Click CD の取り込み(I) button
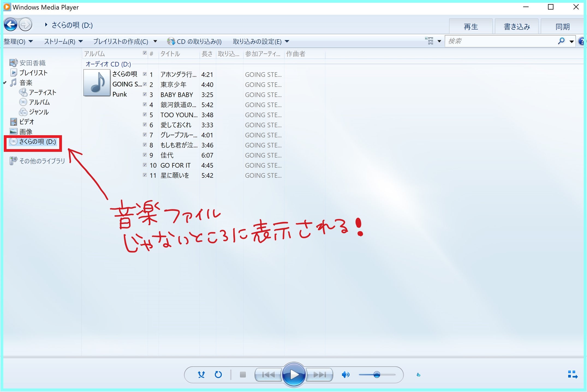 (194, 41)
